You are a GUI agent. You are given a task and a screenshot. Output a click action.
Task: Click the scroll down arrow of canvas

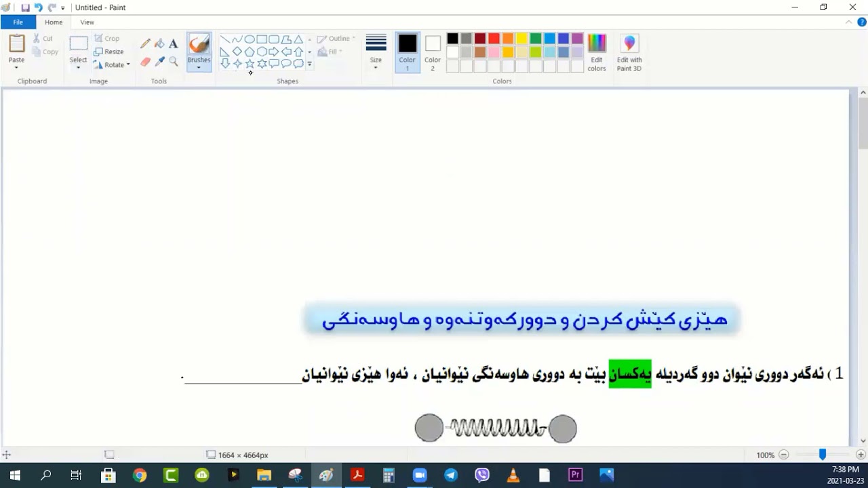click(863, 441)
